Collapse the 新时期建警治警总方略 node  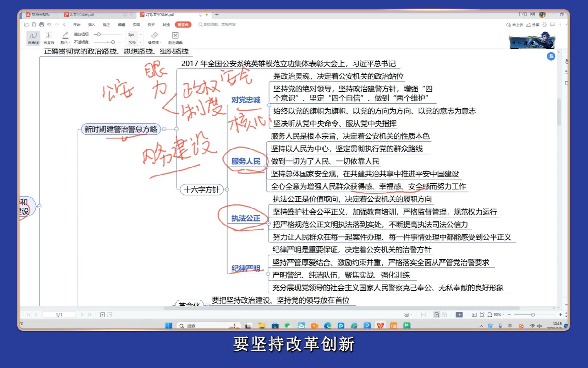(164, 129)
